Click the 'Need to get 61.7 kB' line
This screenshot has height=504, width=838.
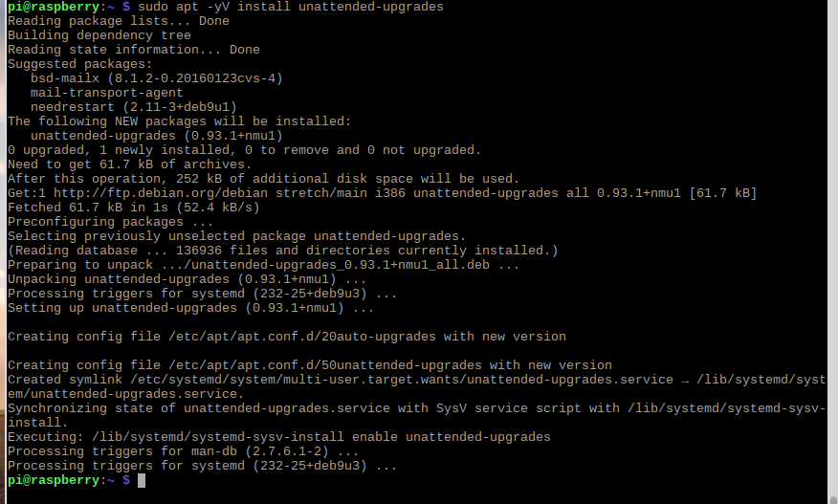click(129, 164)
